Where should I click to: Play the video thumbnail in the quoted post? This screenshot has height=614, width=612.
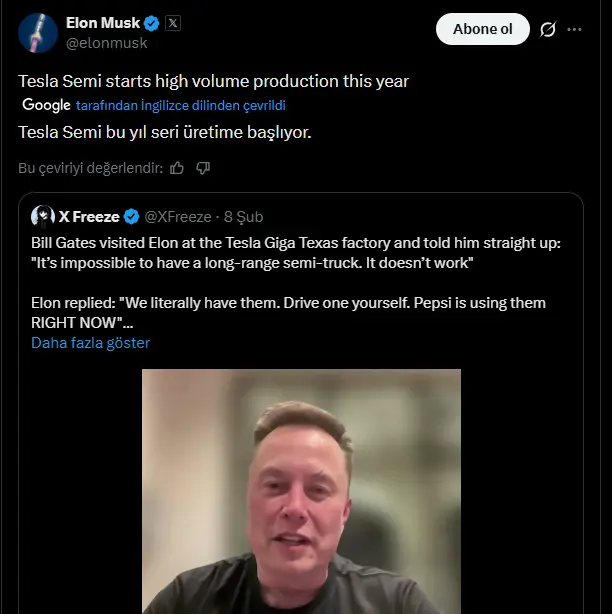coord(301,490)
